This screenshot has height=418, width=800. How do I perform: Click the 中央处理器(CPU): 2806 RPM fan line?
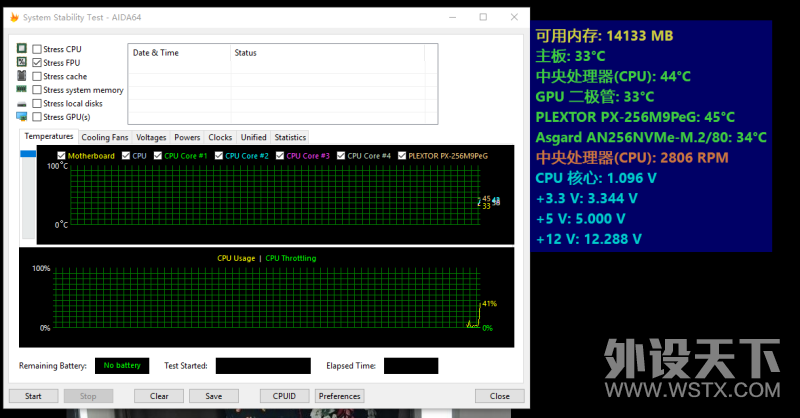632,158
